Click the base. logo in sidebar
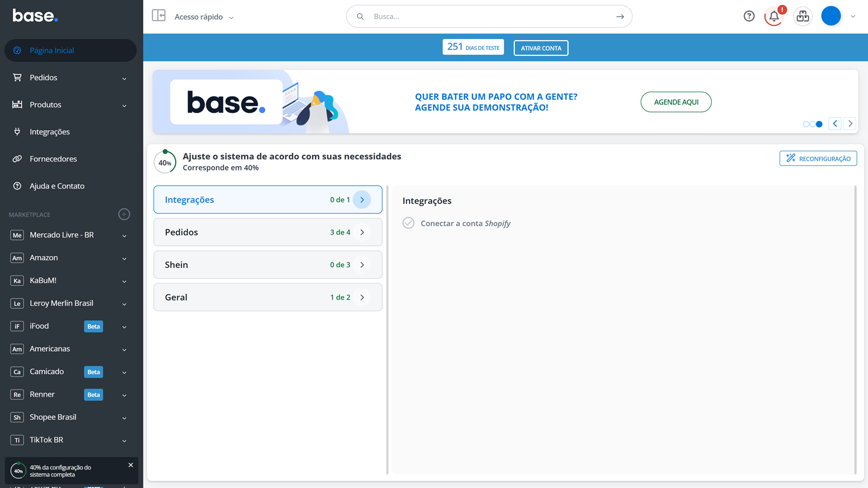Image resolution: width=868 pixels, height=488 pixels. coord(35,16)
